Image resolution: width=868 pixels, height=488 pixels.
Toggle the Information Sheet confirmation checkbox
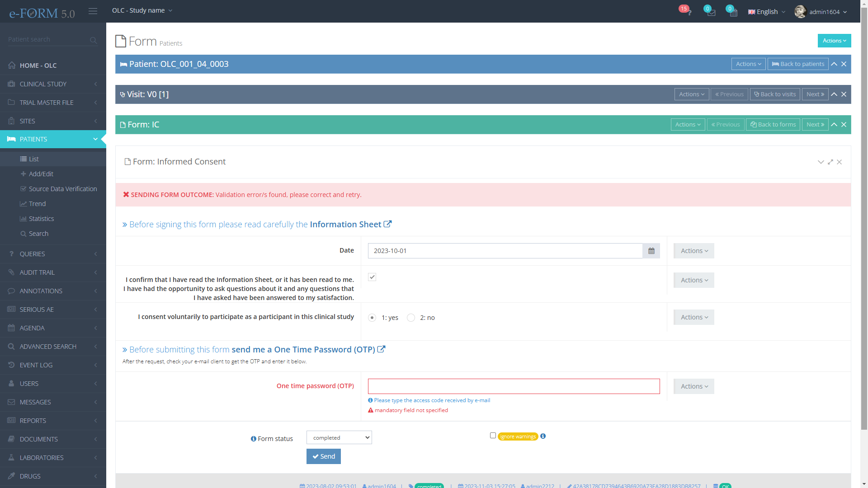(x=372, y=277)
